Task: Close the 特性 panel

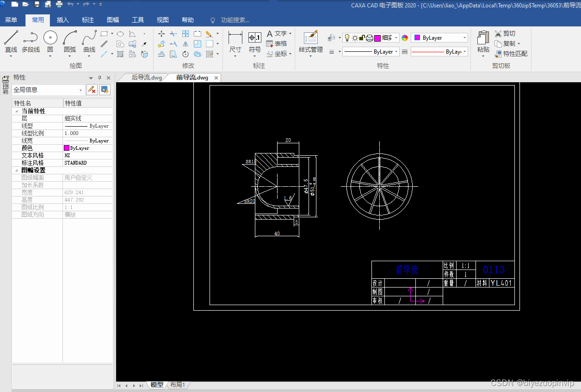Action: click(109, 78)
